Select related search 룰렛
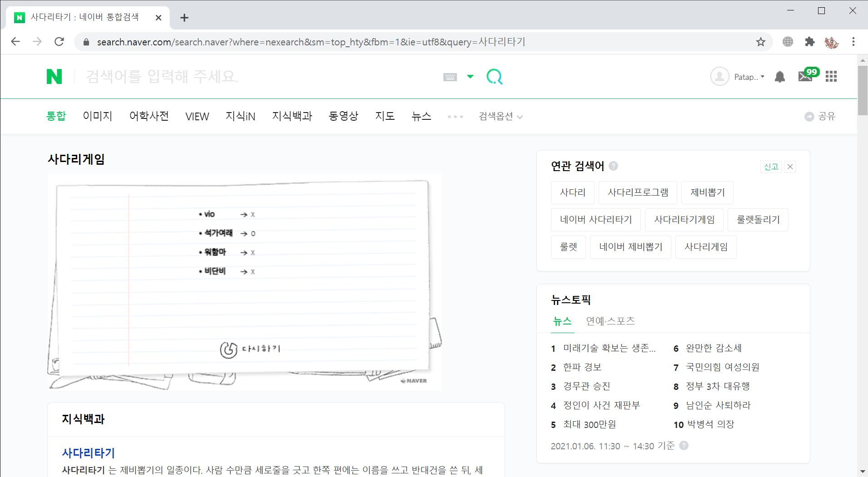868x477 pixels. (568, 247)
